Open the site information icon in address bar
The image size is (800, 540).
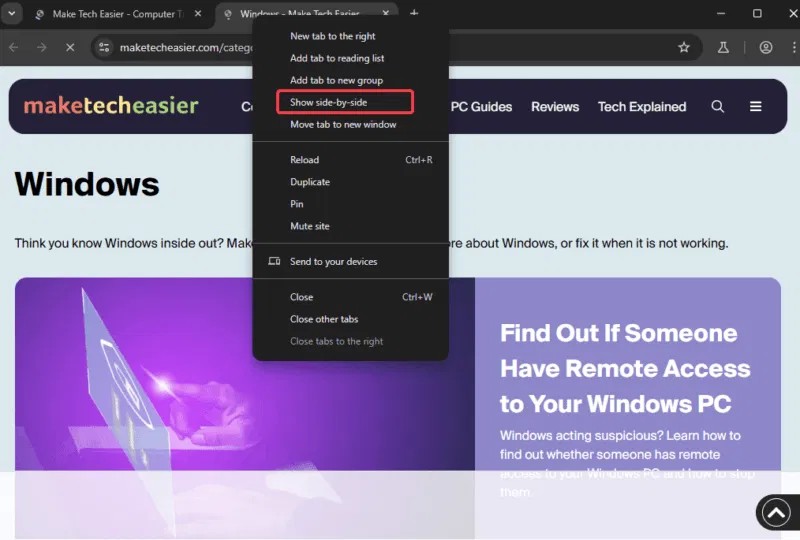(103, 47)
